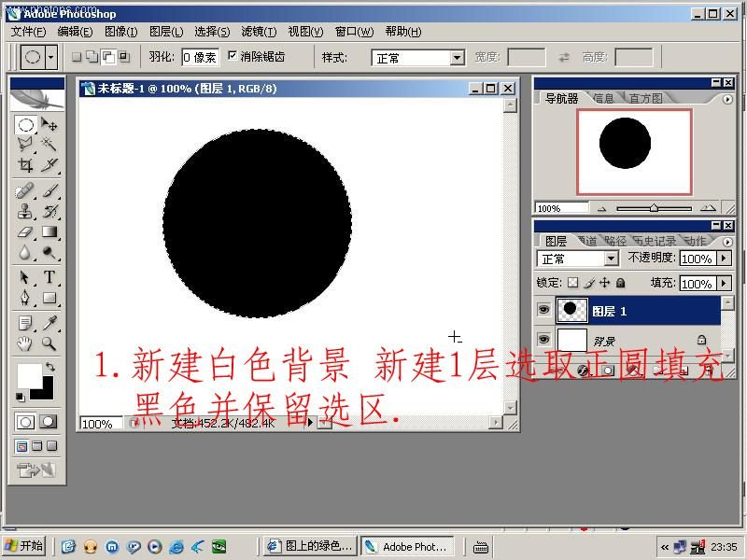Select the Magic Wand tool
Viewport: 747px width, 560px height.
pos(49,145)
